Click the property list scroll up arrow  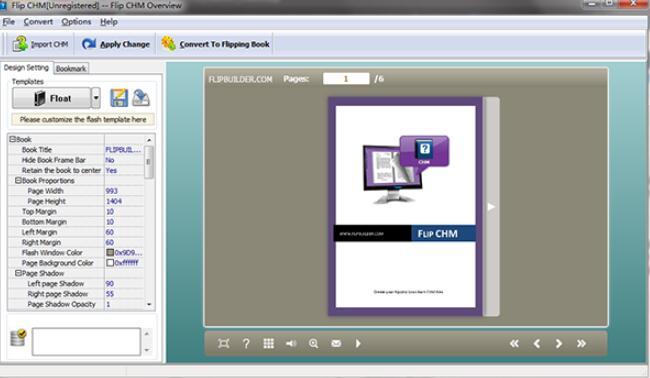(x=149, y=140)
